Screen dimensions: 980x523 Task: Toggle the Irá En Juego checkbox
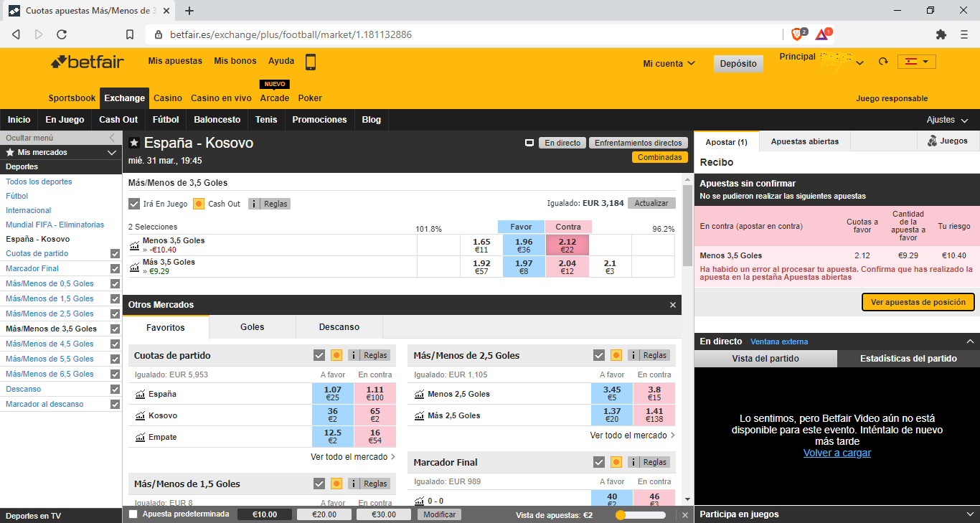pos(134,204)
